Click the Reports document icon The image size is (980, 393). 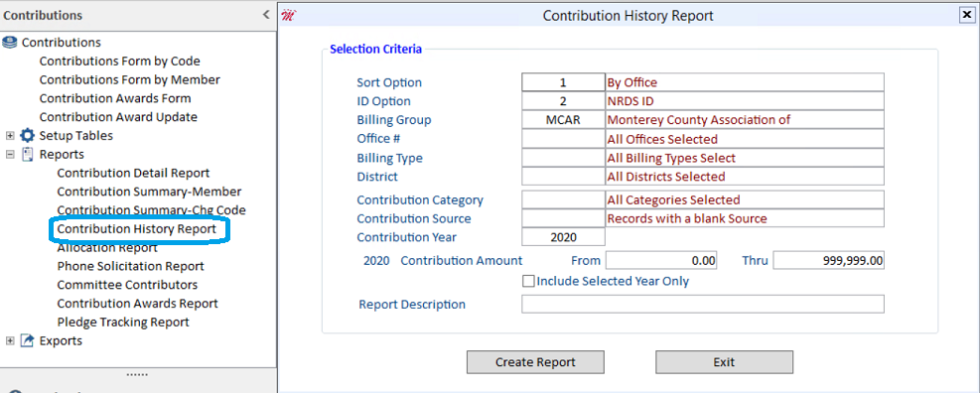point(28,155)
